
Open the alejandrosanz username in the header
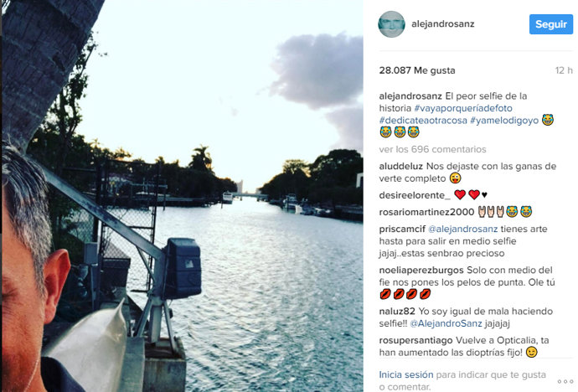[x=443, y=24]
